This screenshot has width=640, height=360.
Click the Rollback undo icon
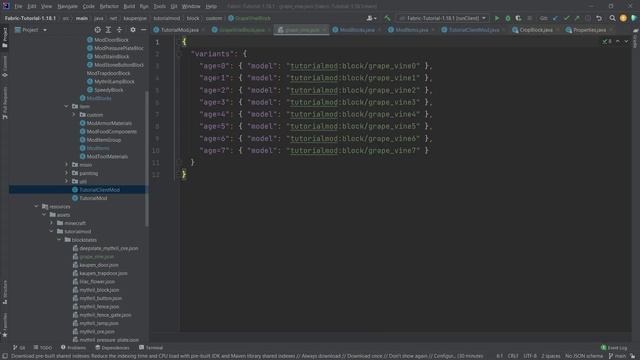tap(599, 18)
